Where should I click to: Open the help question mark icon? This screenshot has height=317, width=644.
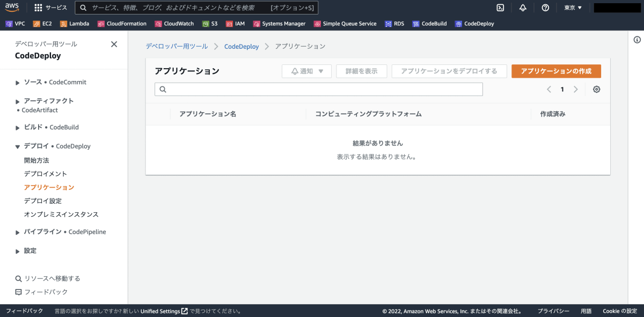(545, 8)
